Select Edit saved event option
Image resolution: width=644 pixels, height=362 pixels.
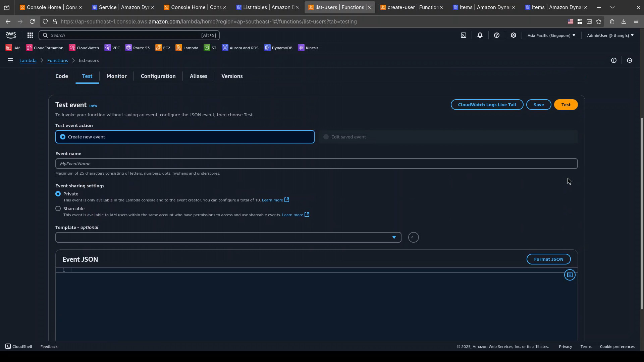[x=448, y=137]
